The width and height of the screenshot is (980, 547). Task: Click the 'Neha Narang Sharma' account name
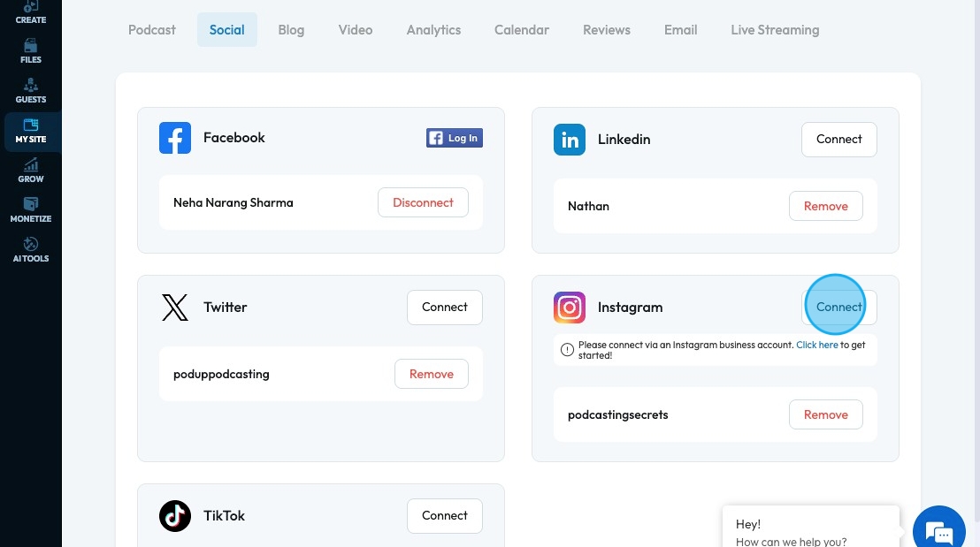(234, 203)
